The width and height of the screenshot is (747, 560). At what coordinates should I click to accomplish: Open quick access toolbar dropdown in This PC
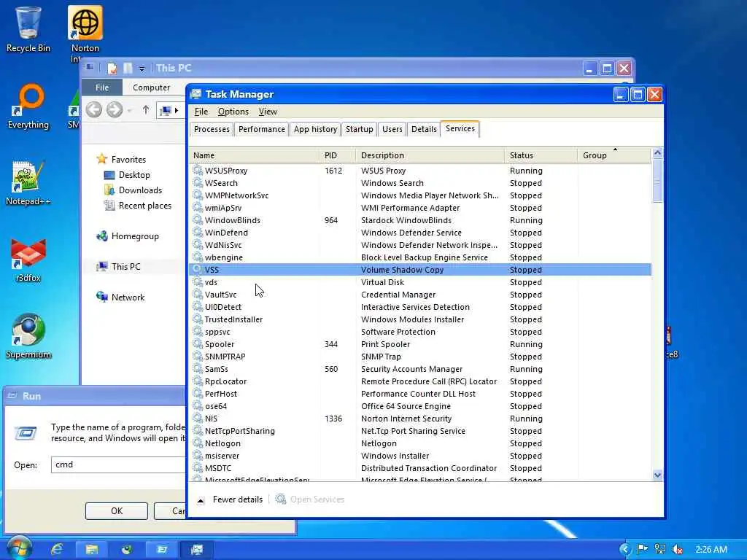(x=142, y=69)
